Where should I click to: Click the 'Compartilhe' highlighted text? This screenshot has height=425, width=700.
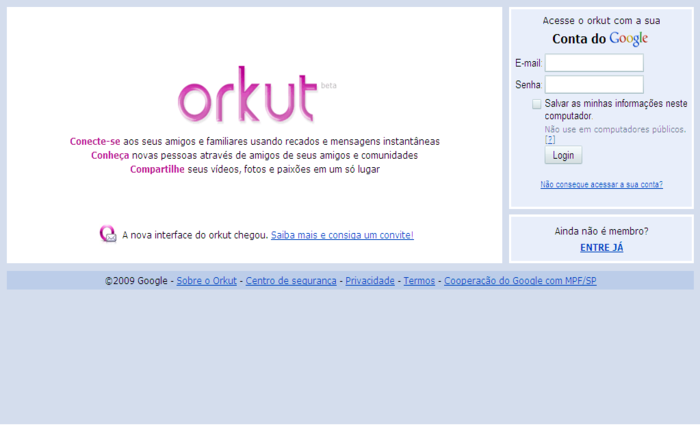pos(157,170)
